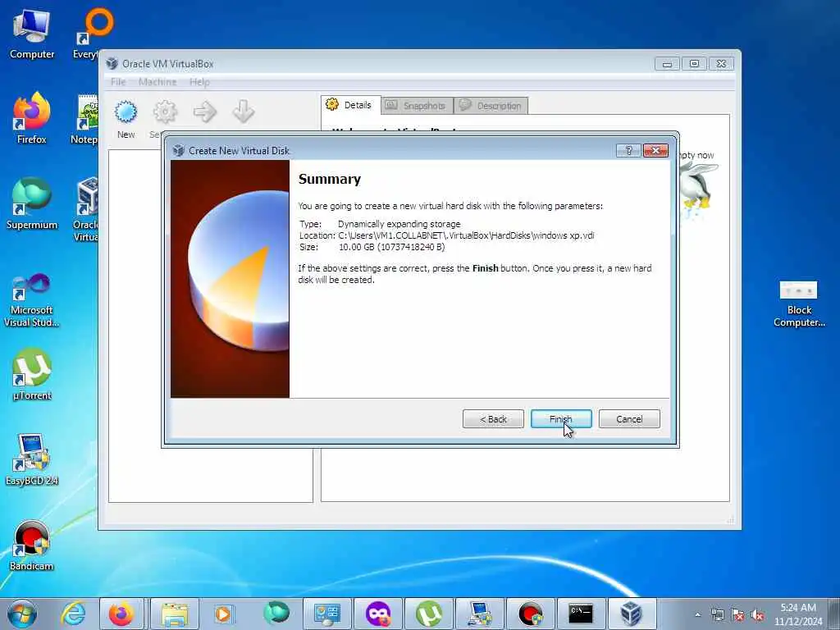The width and height of the screenshot is (840, 630).
Task: Click the Finish button in the dialog
Action: 561,419
